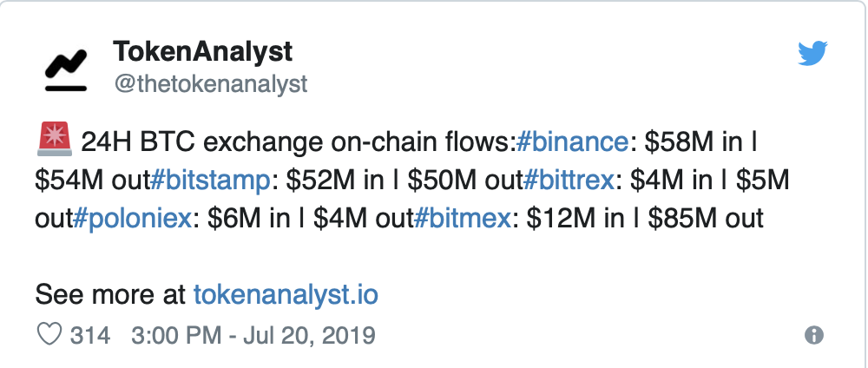Screen dimensions: 868x368
Task: Click the 'See more at' text
Action: click(x=110, y=294)
